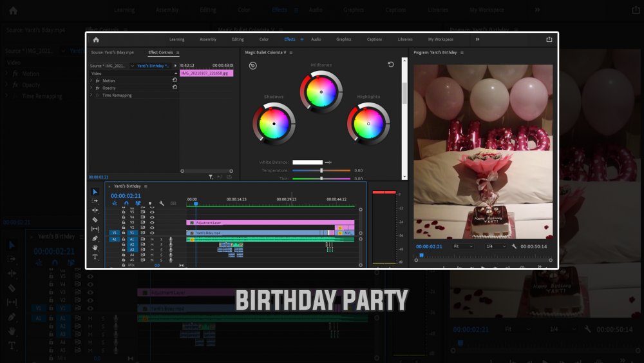Select the Selection arrow tool in the front timeline toolbar
This screenshot has height=363, width=644.
95,192
